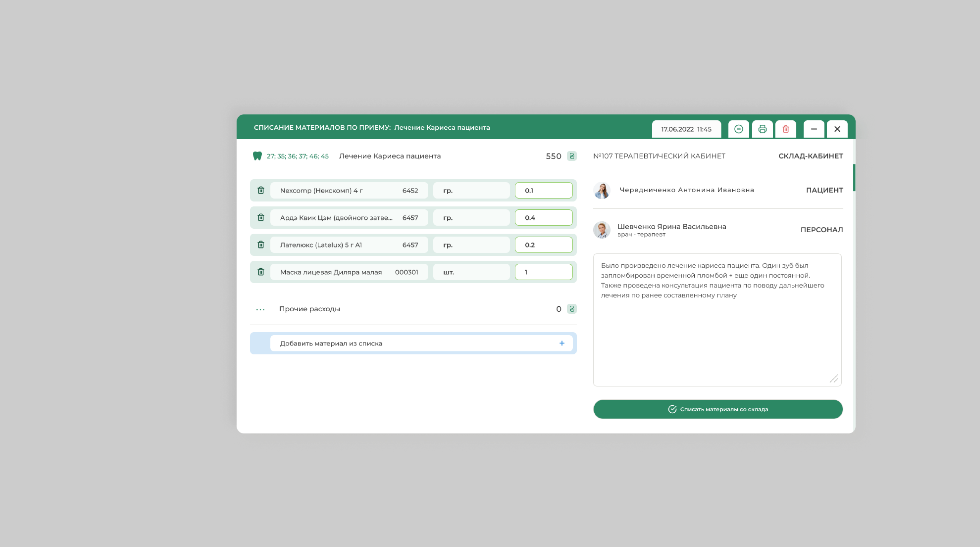Click quantity field for Ардэ Квик Цэм
Image resolution: width=980 pixels, height=547 pixels.
point(543,218)
